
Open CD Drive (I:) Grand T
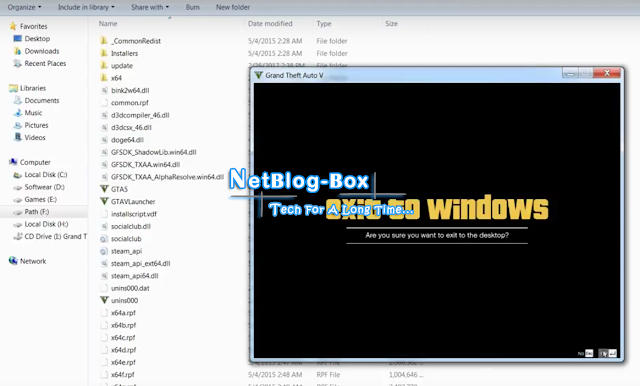coord(56,236)
